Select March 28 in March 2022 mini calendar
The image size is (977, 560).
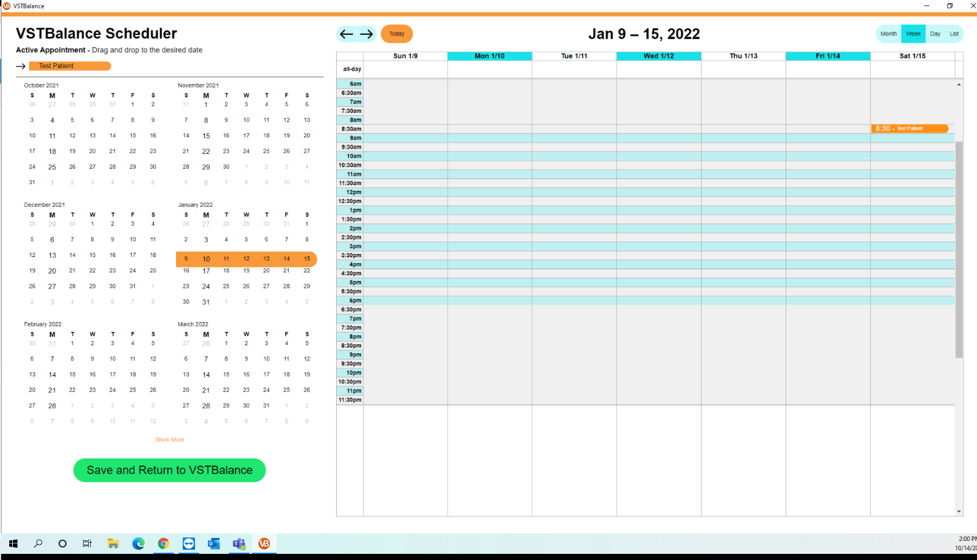pos(206,405)
